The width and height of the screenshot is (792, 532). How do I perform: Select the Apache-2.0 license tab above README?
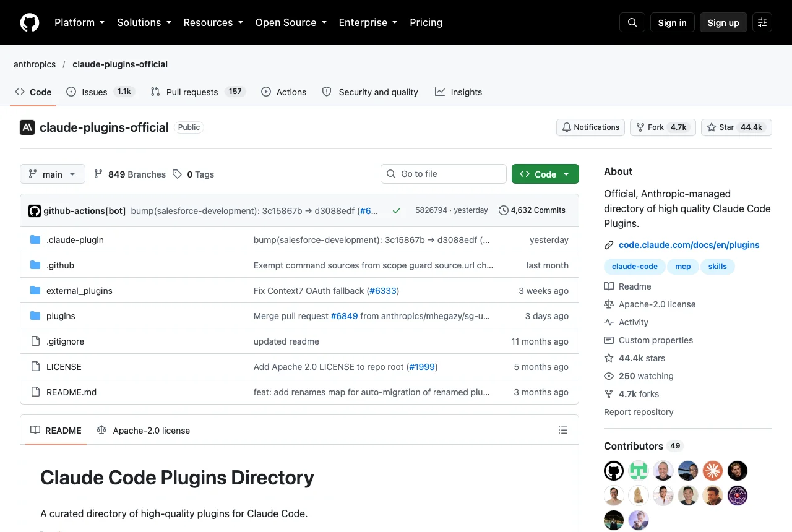144,431
